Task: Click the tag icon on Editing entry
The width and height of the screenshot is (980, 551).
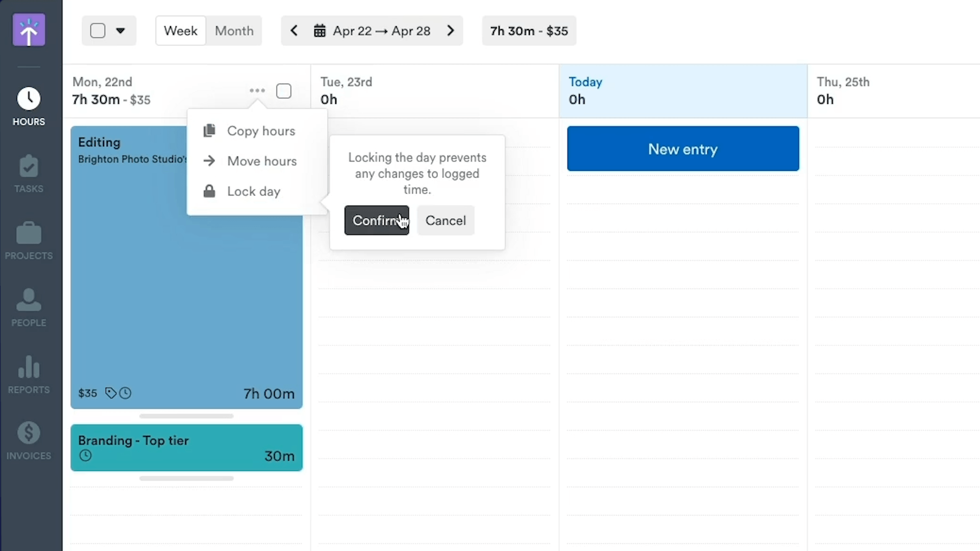Action: [110, 393]
